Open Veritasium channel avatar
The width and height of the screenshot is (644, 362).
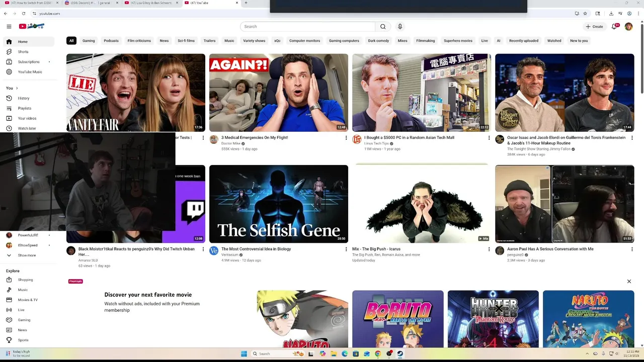[214, 251]
